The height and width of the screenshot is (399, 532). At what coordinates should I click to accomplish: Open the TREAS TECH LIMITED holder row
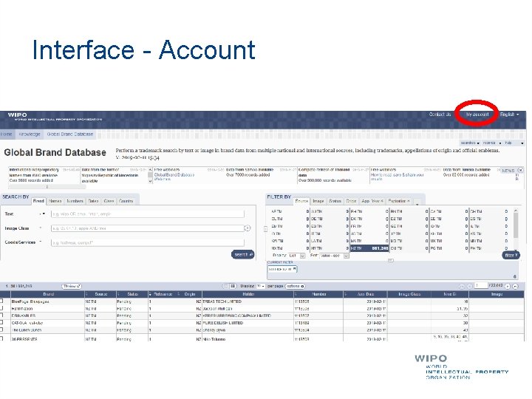tap(222, 301)
